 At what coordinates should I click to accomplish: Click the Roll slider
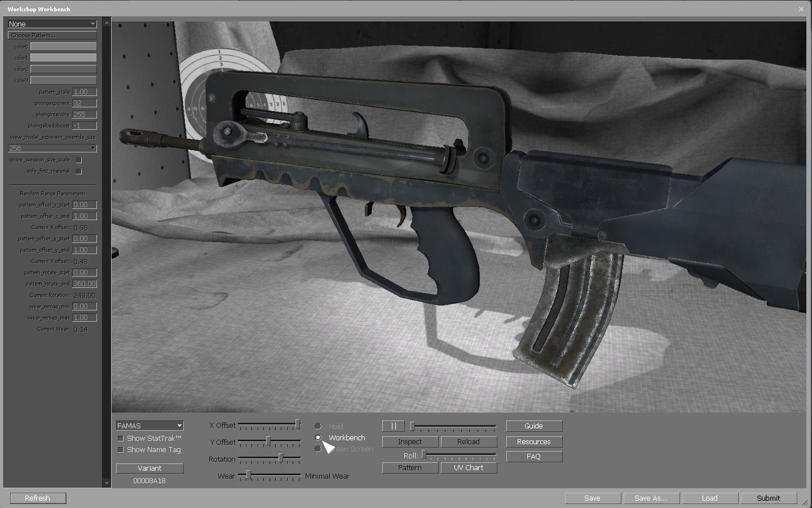click(459, 455)
